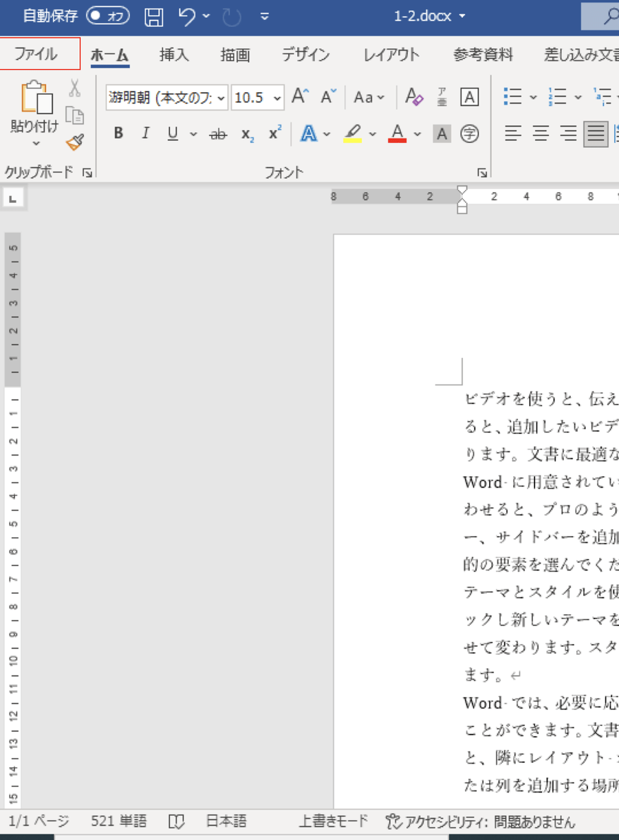
Task: Click the Save disk icon
Action: coord(154,17)
